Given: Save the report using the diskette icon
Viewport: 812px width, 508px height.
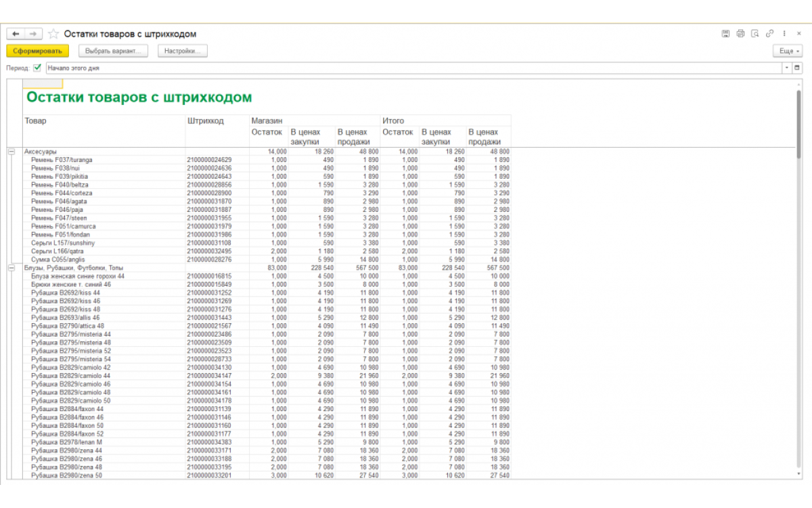Looking at the screenshot, I should tap(725, 34).
